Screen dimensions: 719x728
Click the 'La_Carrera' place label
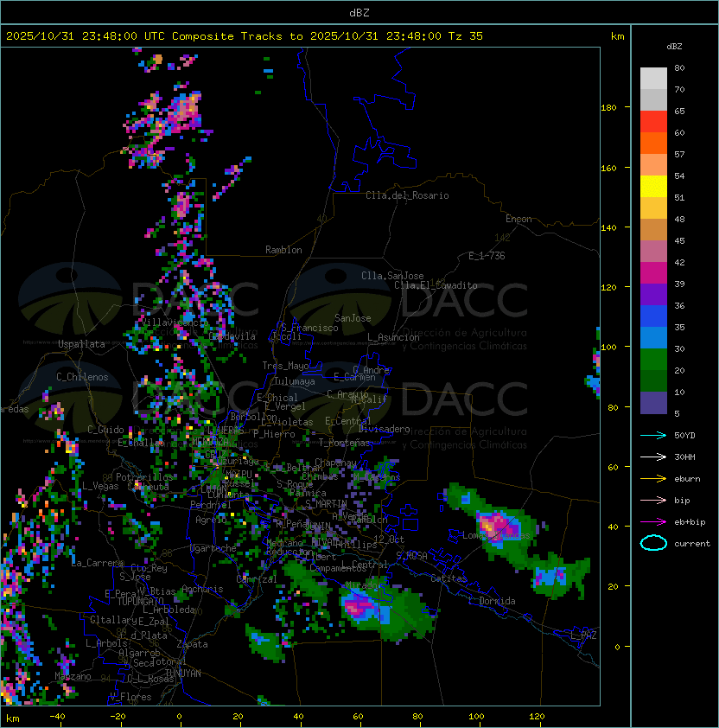(98, 563)
